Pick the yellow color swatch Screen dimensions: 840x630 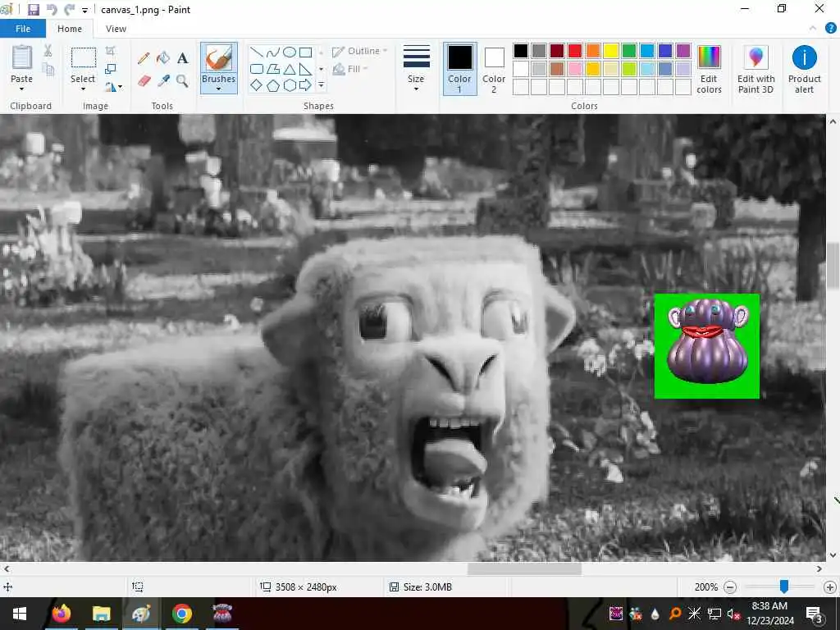pyautogui.click(x=610, y=51)
